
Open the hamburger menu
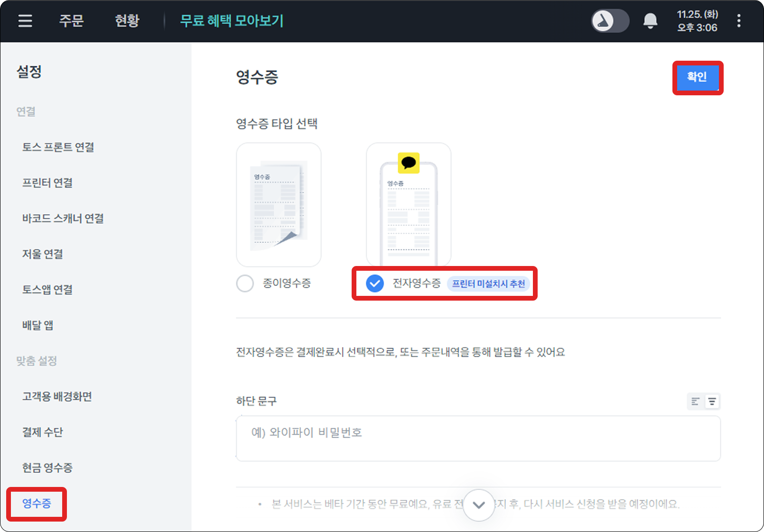coord(25,21)
